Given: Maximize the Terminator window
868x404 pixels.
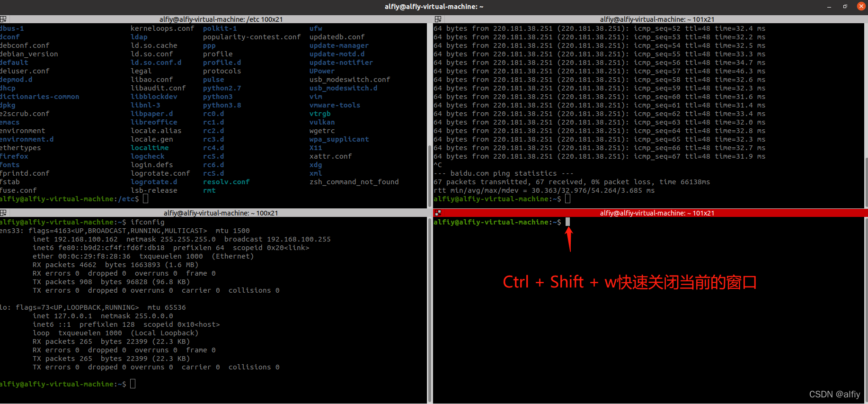Looking at the screenshot, I should point(845,7).
